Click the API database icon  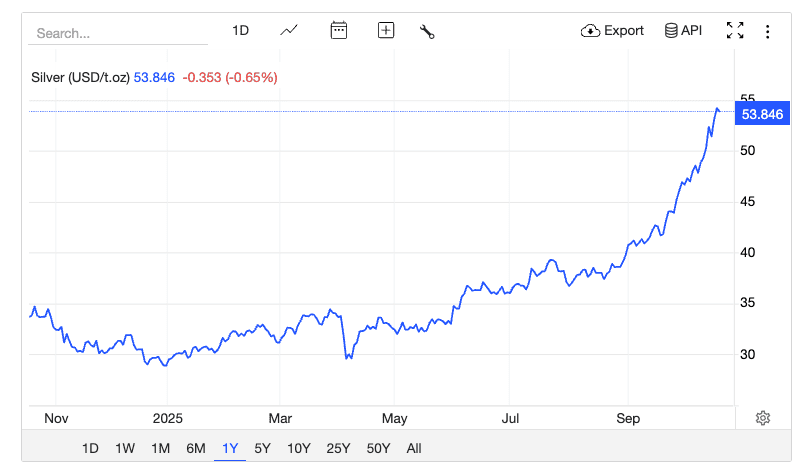tap(683, 31)
